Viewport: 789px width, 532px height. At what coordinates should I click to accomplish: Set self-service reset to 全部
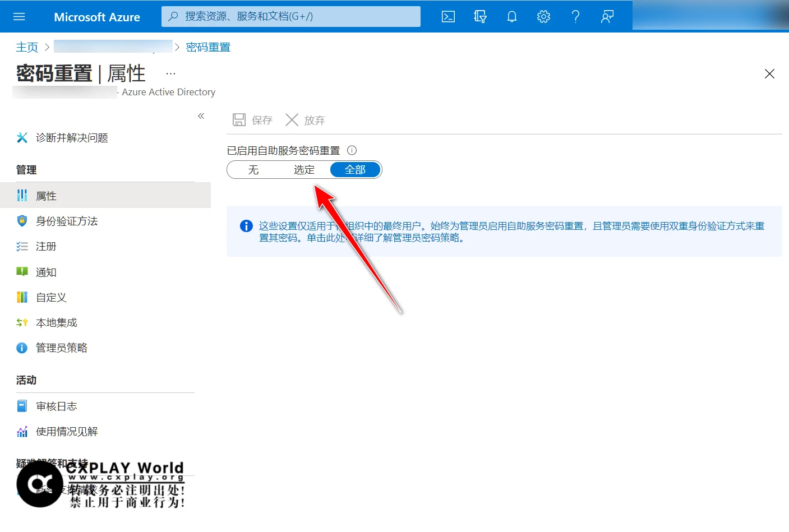355,170
